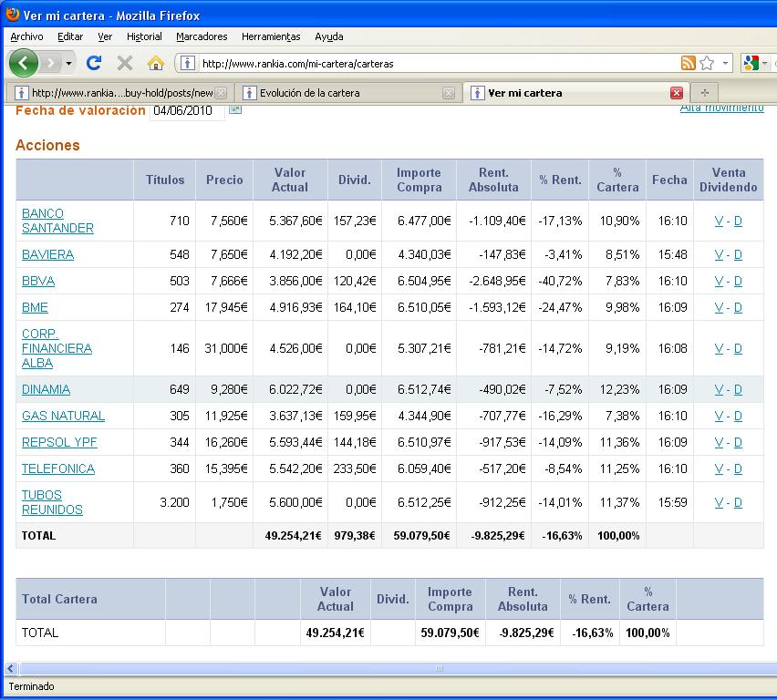
Task: Click the RSS feed icon in address bar
Action: pyautogui.click(x=688, y=63)
